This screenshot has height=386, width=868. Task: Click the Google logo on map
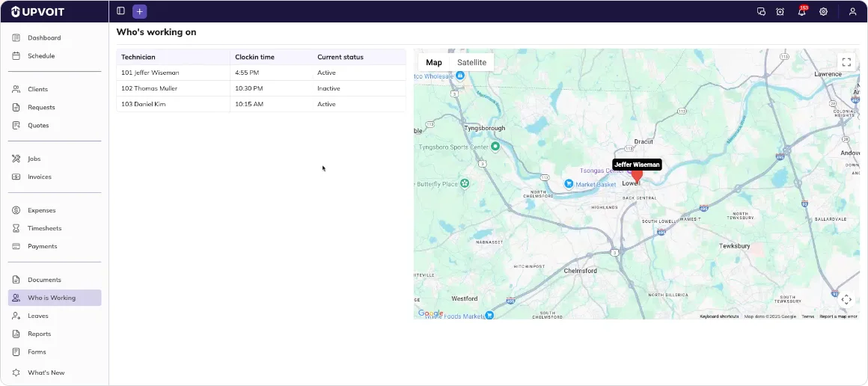click(x=430, y=313)
